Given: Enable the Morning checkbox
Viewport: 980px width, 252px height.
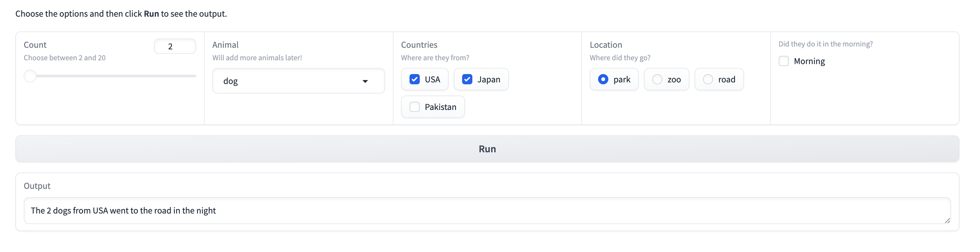Looking at the screenshot, I should (783, 61).
